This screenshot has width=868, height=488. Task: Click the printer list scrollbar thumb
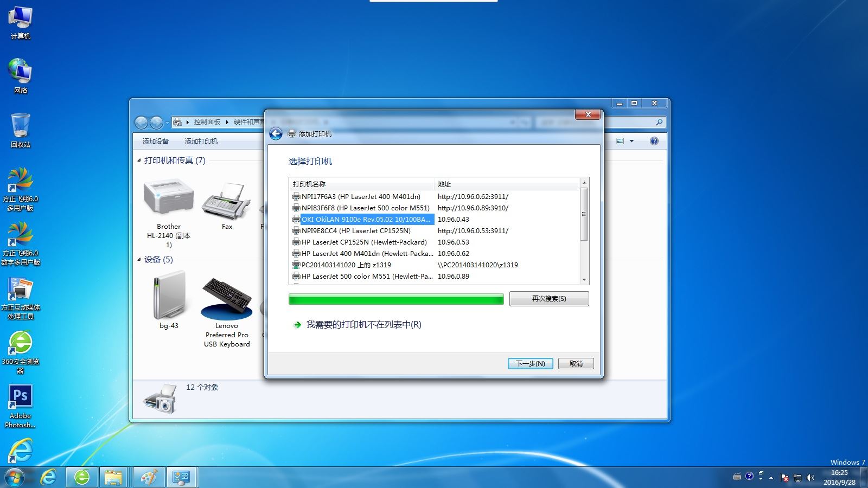[584, 214]
